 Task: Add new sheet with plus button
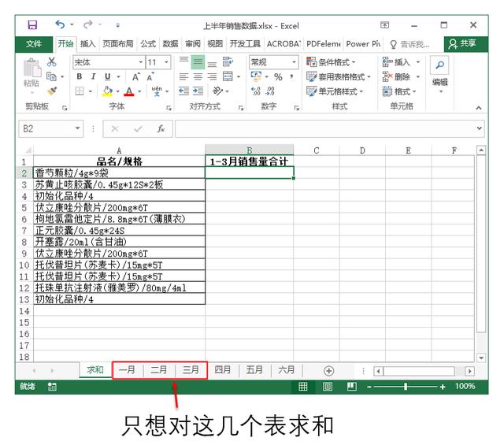pyautogui.click(x=328, y=371)
